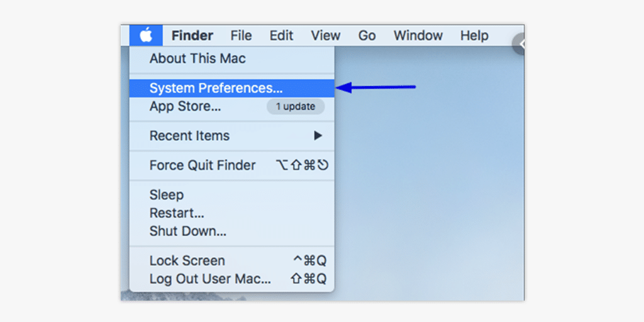Click Lock Screen menu item
This screenshot has height=322, width=644.
click(x=187, y=260)
